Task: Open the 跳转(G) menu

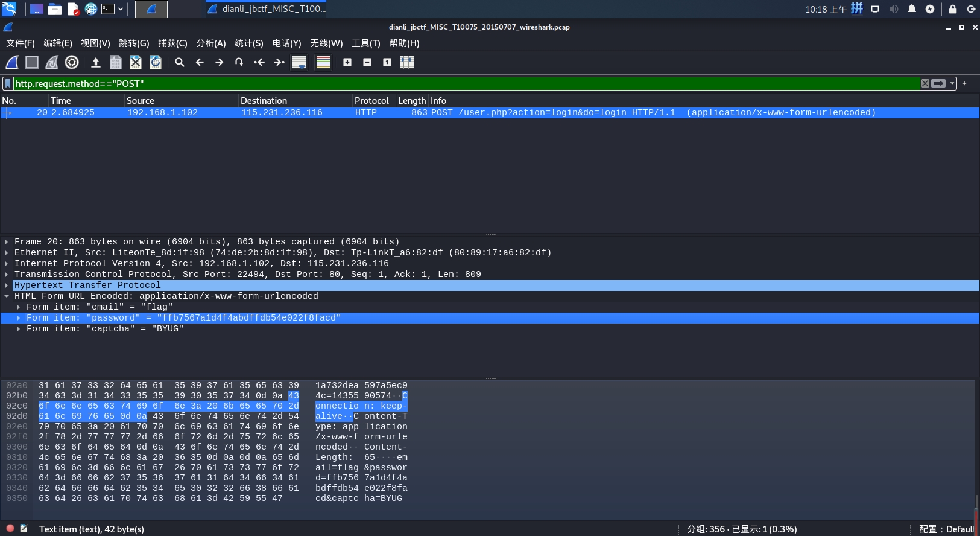Action: coord(134,43)
